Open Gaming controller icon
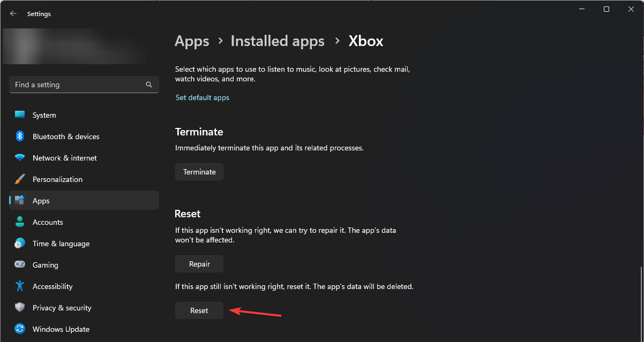The image size is (644, 342). pyautogui.click(x=20, y=265)
